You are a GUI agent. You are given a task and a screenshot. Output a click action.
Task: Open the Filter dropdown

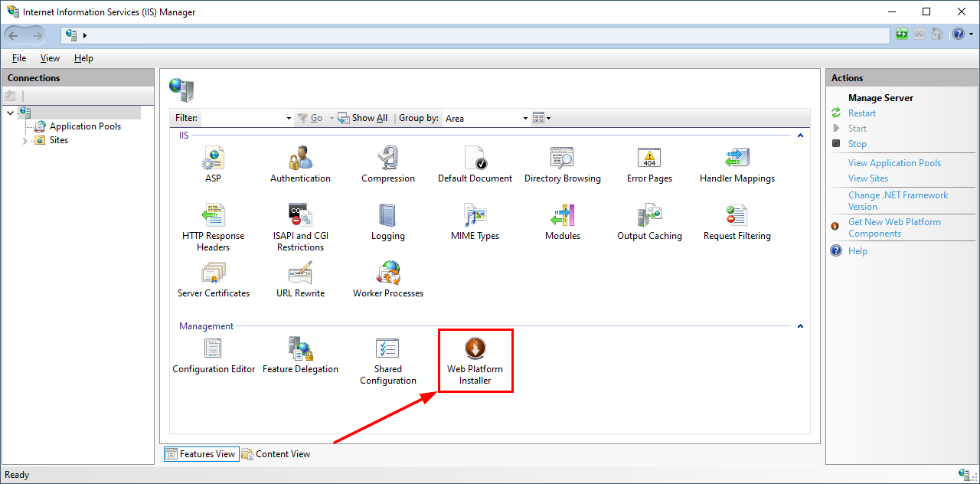(289, 119)
